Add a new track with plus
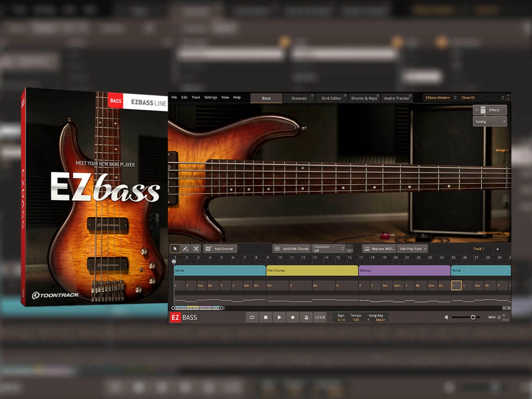 [x=497, y=249]
